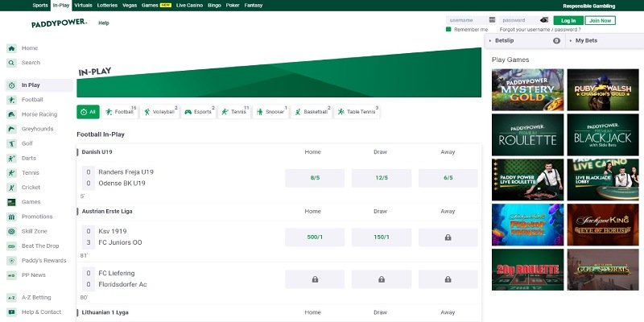Click the Promotions gift icon in sidebar
The width and height of the screenshot is (644, 322).
(x=11, y=217)
